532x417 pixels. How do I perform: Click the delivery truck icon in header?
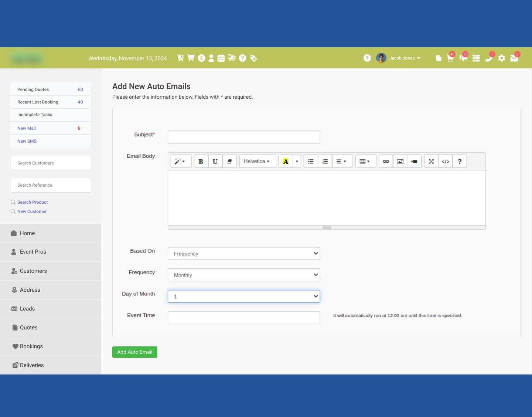(x=232, y=58)
